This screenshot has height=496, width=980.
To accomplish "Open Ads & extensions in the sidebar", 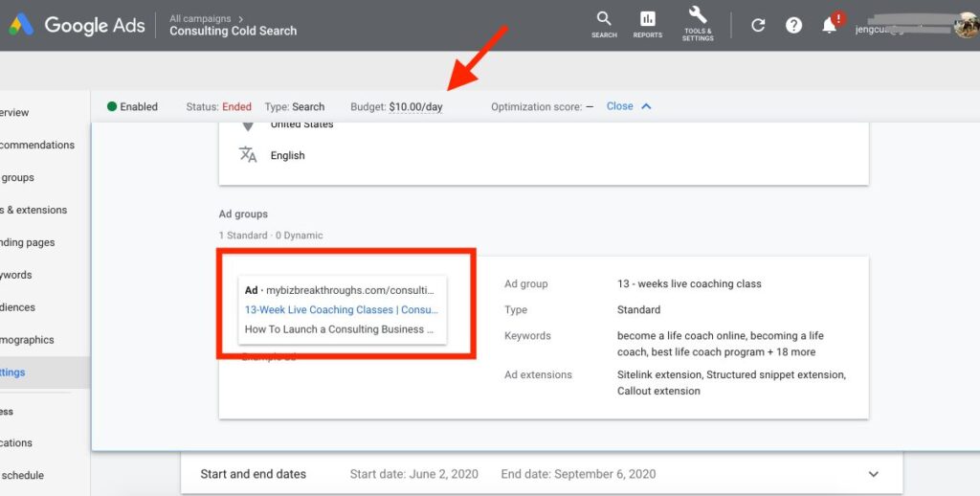I will (33, 210).
